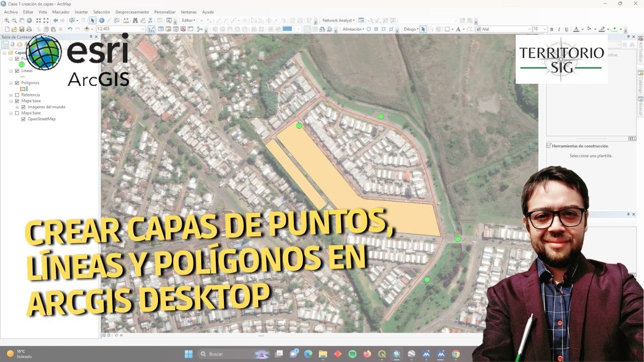This screenshot has height=362, width=644.
Task: Open the Dibujo drawing menu button
Action: (411, 29)
